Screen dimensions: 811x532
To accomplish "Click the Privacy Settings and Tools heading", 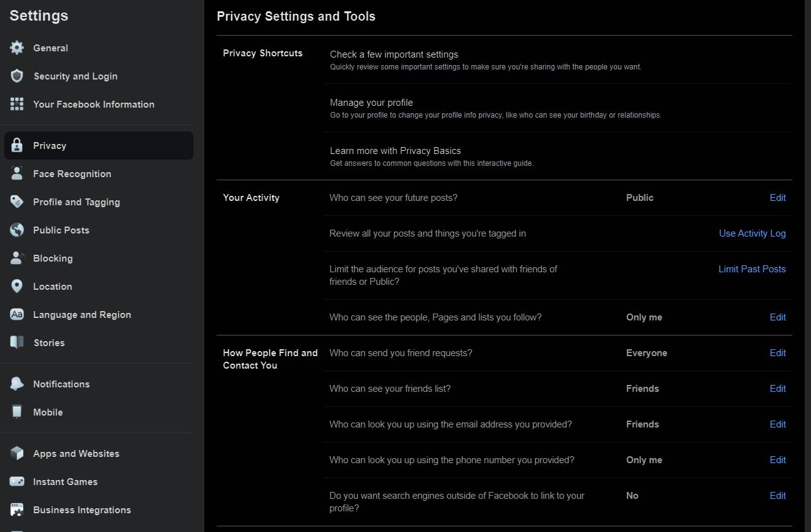I will click(x=296, y=16).
